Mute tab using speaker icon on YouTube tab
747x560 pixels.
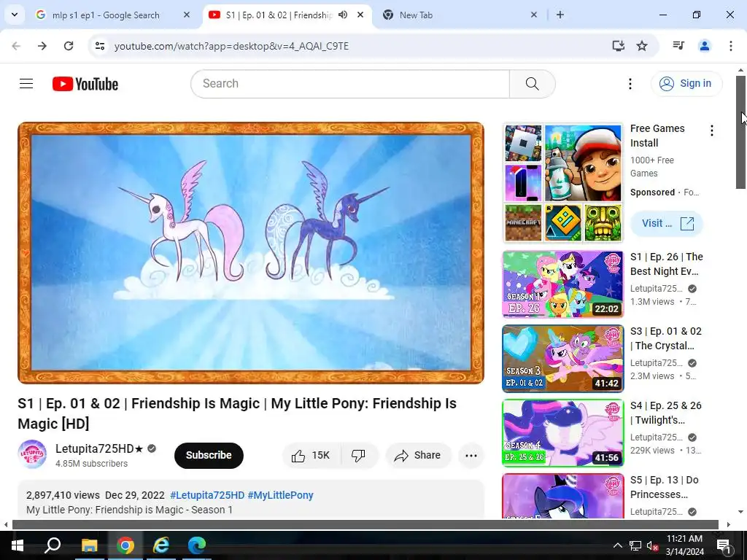click(343, 15)
